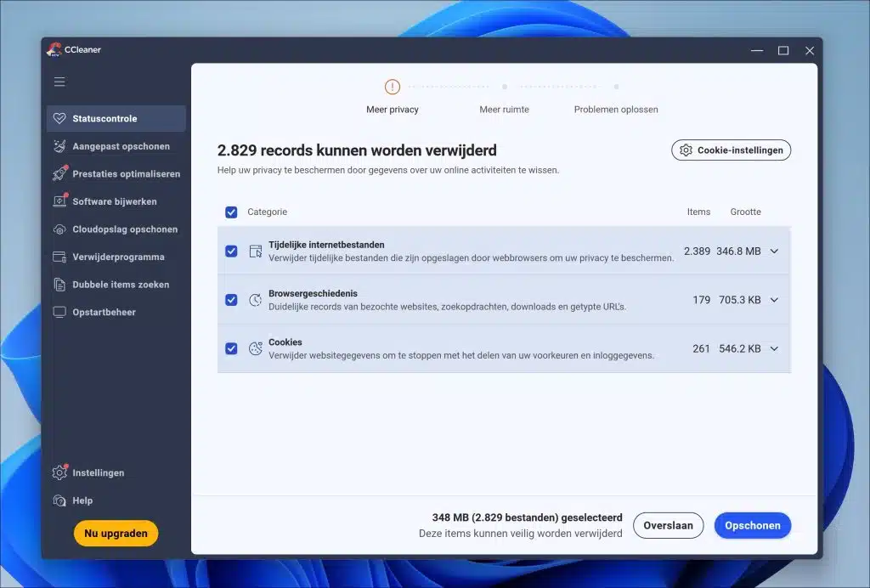
Task: Click the Categorie column header
Action: pos(268,212)
